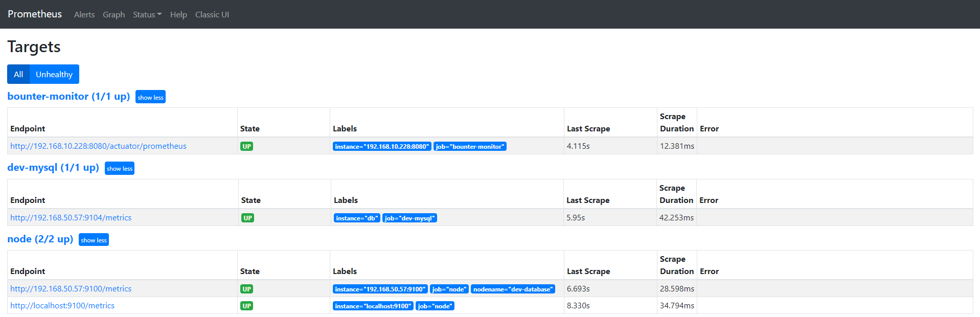Collapse node group using show less
Viewport: 980px width, 317px height.
[x=94, y=240]
